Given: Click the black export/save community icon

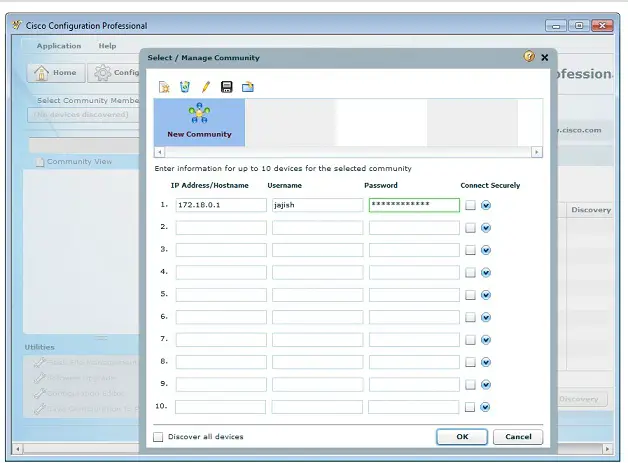Looking at the screenshot, I should tap(227, 87).
